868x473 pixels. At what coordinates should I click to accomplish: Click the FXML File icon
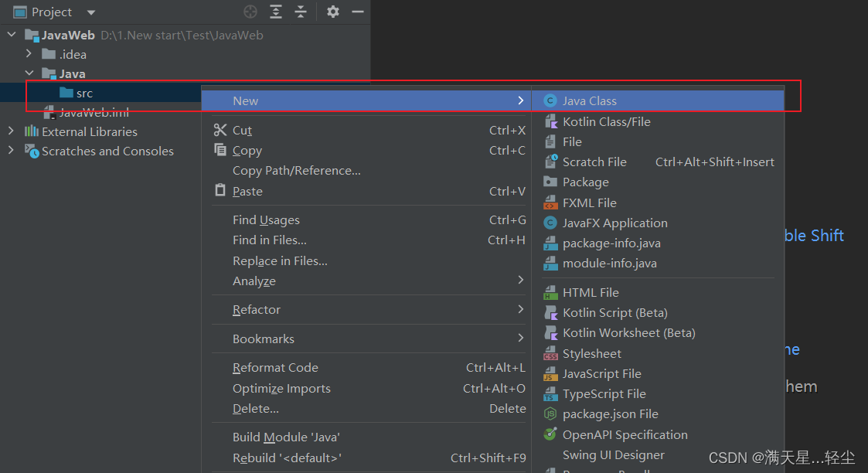(550, 202)
